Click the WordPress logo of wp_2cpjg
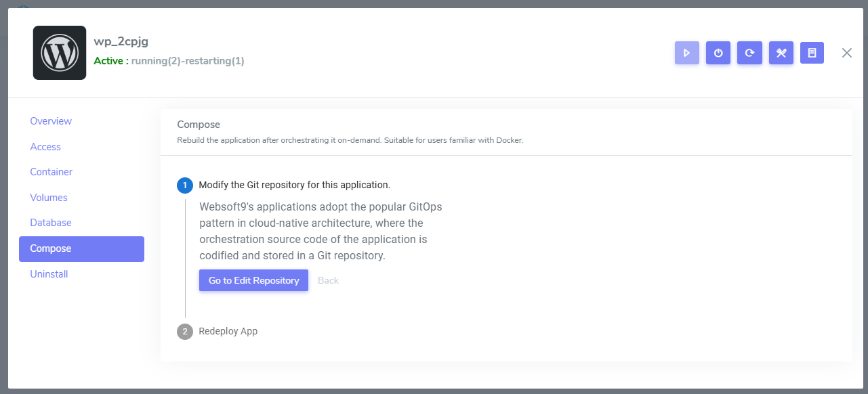The image size is (868, 394). pyautogui.click(x=60, y=53)
